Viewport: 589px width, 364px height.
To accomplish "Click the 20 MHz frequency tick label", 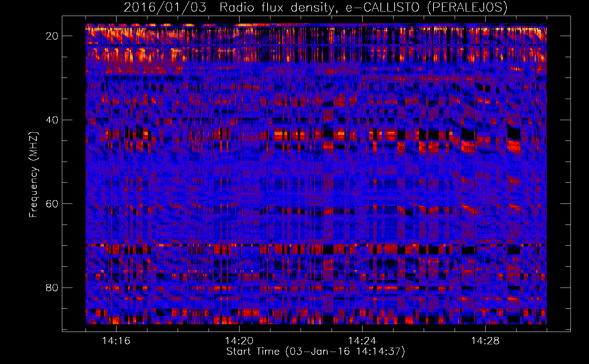I will point(52,36).
